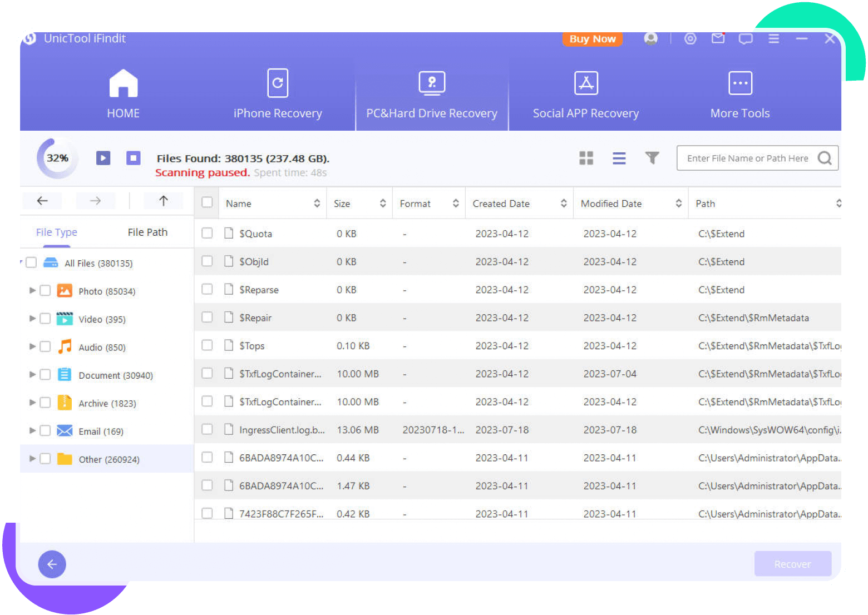The width and height of the screenshot is (868, 615).
Task: Stop scanning with the stop button
Action: click(x=134, y=158)
